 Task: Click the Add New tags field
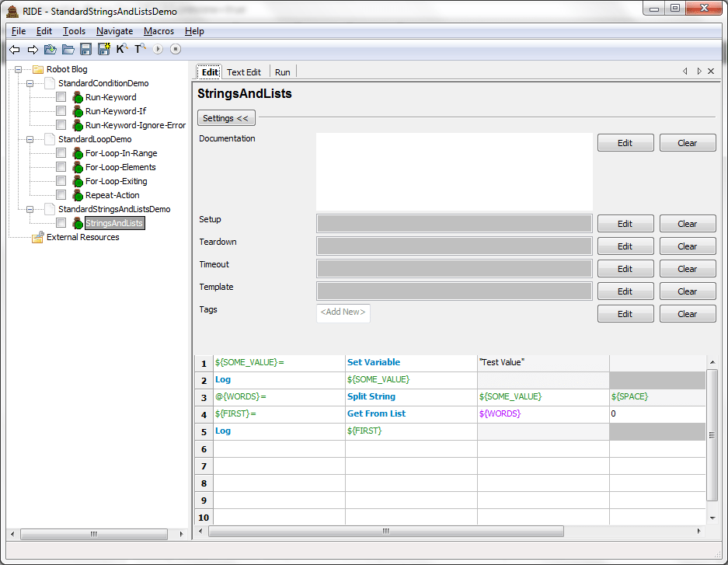[343, 312]
